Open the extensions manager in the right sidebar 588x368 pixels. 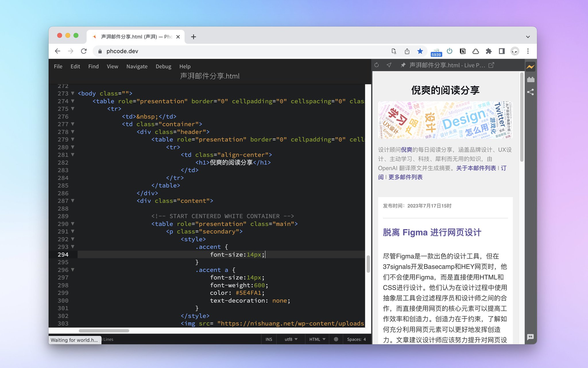click(x=531, y=79)
